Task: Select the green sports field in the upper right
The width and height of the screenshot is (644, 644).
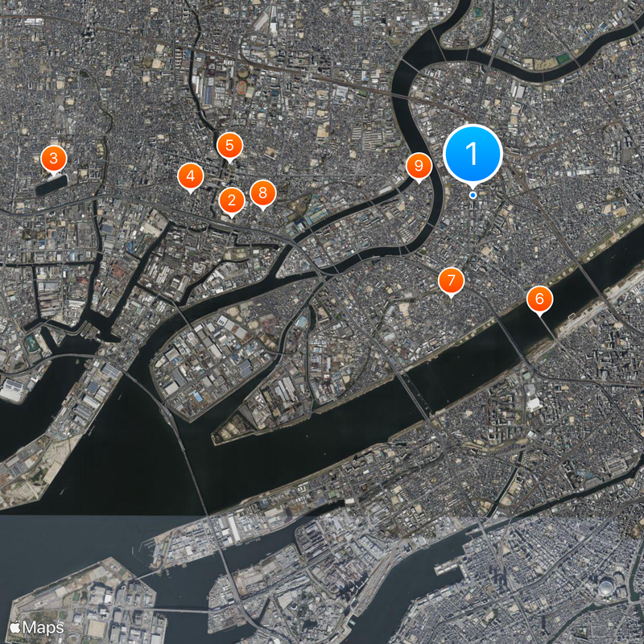Action: 563,58
